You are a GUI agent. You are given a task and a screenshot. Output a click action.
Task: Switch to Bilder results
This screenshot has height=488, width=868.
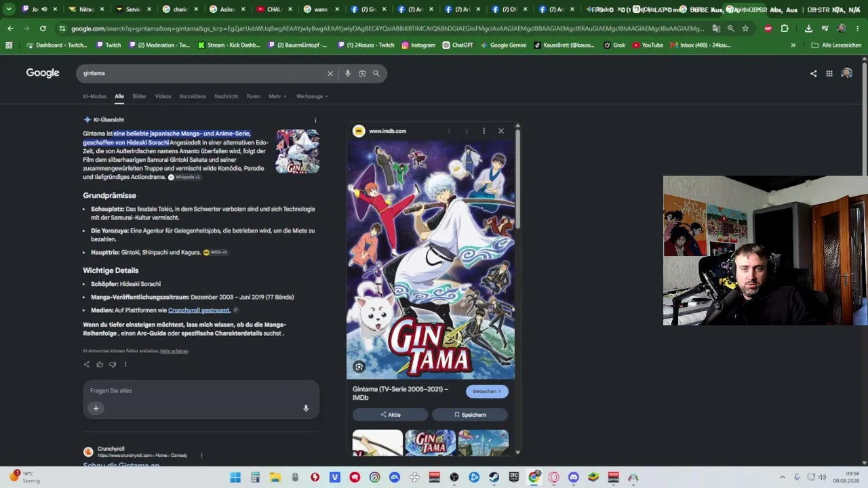(x=139, y=96)
